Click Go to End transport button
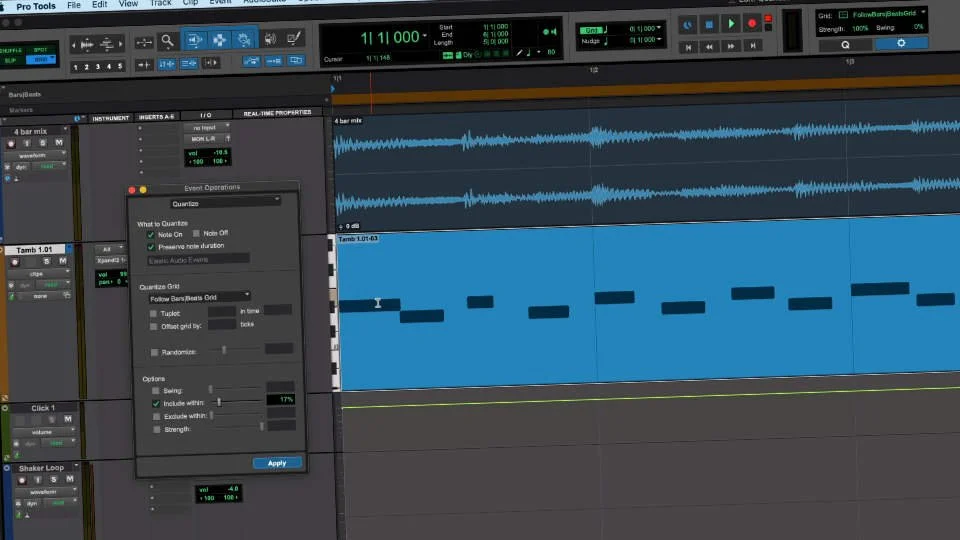Image resolution: width=960 pixels, height=540 pixels. point(752,45)
